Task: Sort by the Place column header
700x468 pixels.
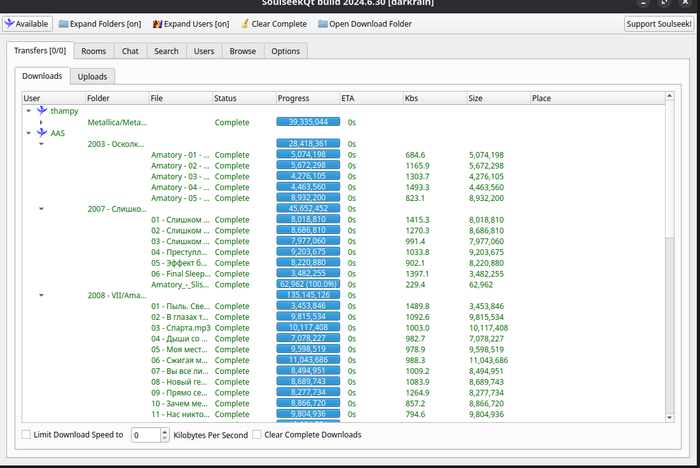Action: tap(597, 98)
